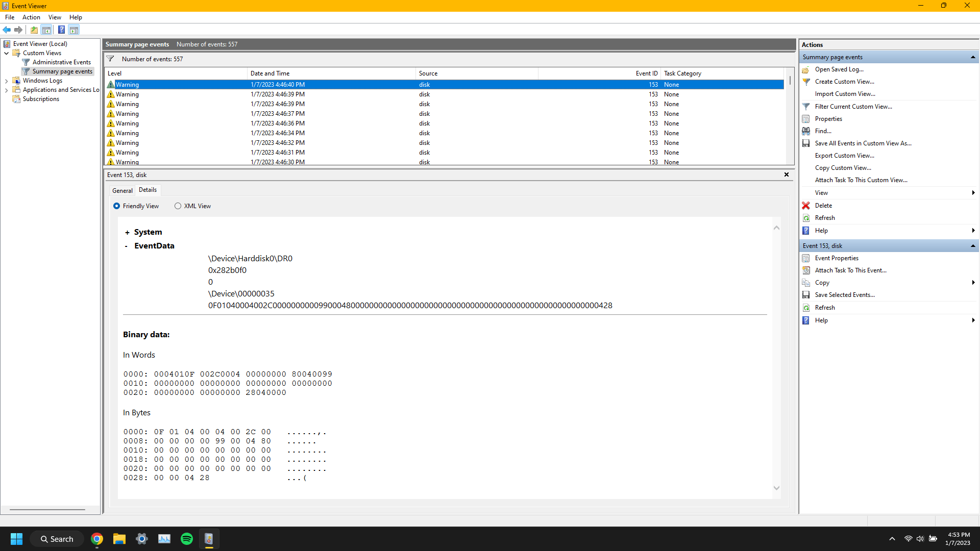This screenshot has height=551, width=980.
Task: Click the blue Help toolbar icon
Action: [61, 30]
